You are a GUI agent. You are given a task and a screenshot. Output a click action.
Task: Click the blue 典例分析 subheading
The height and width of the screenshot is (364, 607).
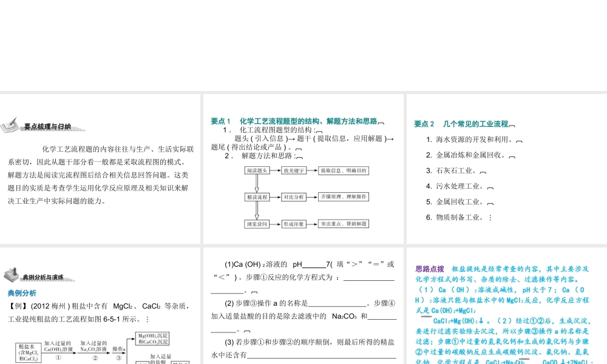click(x=22, y=293)
